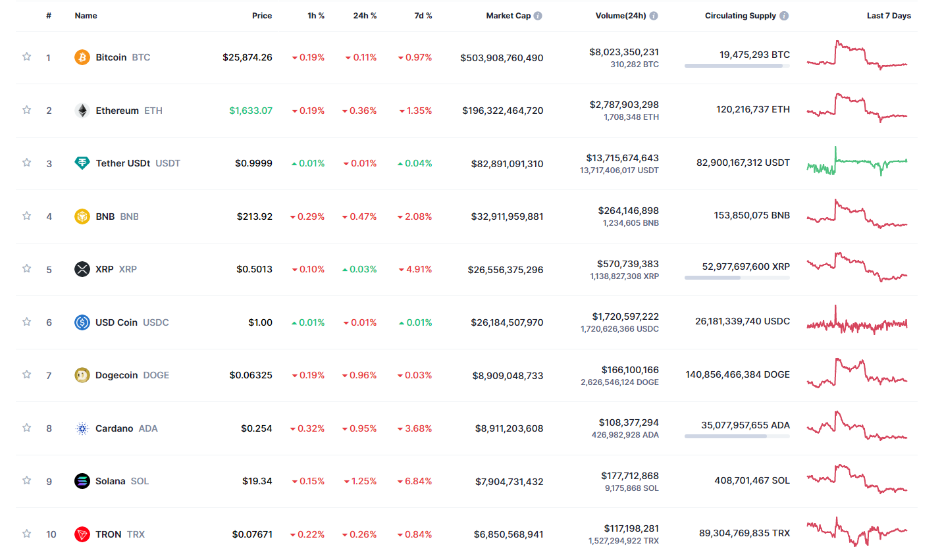Toggle the Cardano watchlist star
The width and height of the screenshot is (942, 560).
pos(27,428)
